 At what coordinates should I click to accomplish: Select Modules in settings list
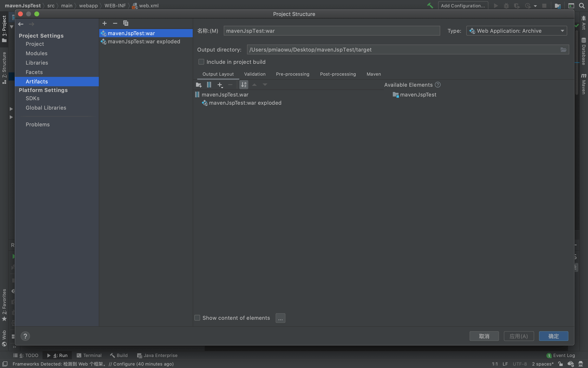[x=57, y=53]
